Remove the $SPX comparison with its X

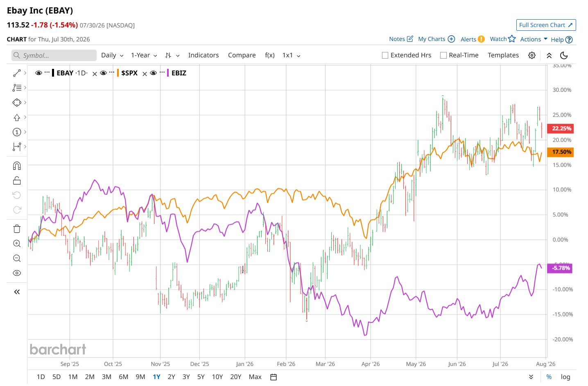pyautogui.click(x=145, y=74)
